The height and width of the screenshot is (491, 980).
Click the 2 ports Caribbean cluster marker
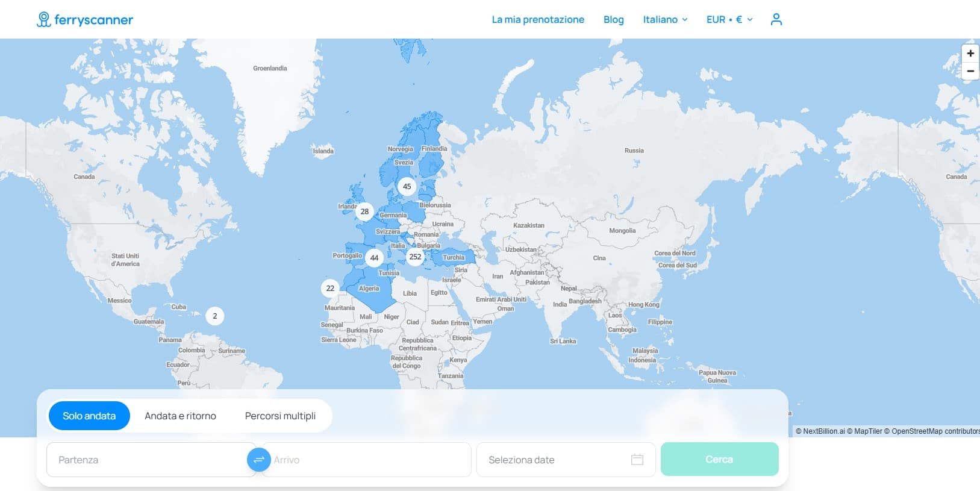coord(215,316)
